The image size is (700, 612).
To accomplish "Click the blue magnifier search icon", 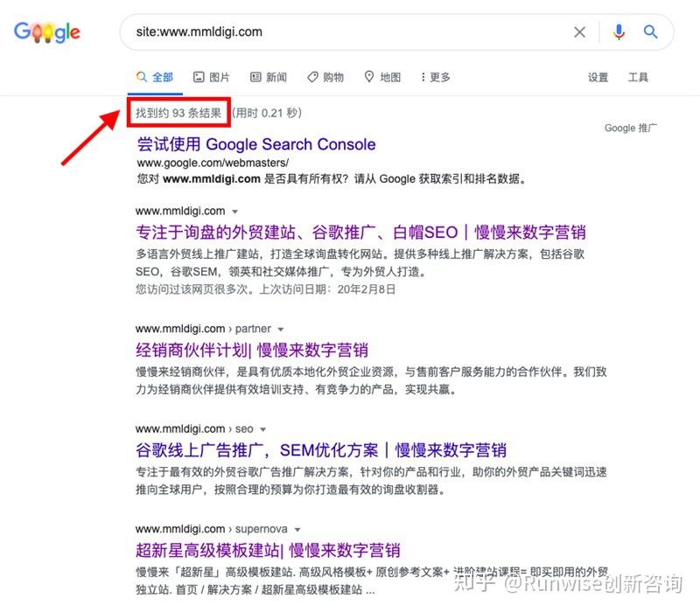I will (650, 31).
